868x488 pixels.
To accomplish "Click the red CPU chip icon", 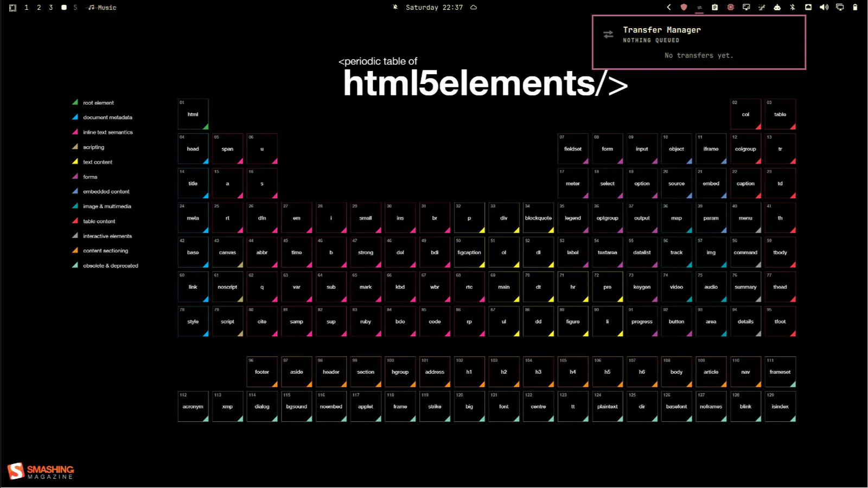I will click(731, 7).
